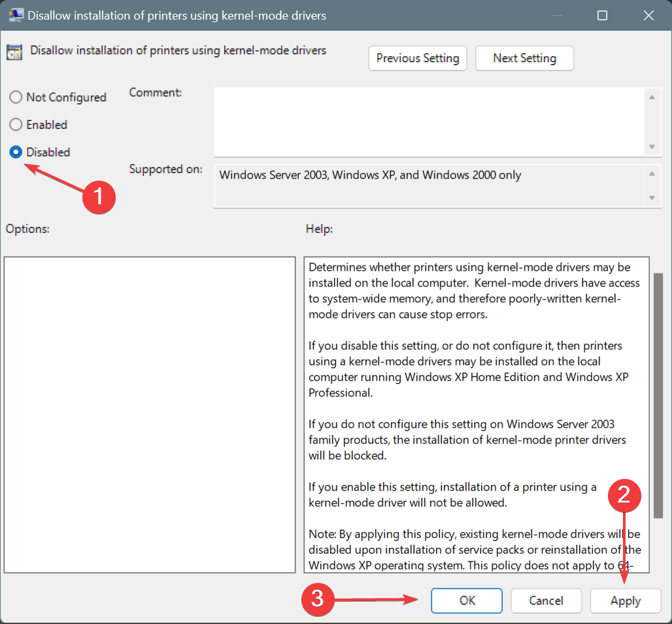Open the Previous Setting
This screenshot has height=624, width=672.
pyautogui.click(x=418, y=58)
